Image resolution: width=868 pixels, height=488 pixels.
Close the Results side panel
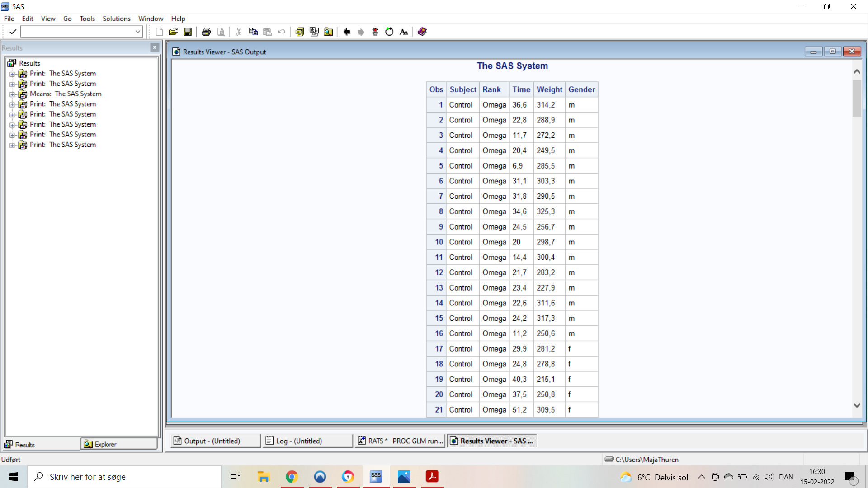(155, 47)
